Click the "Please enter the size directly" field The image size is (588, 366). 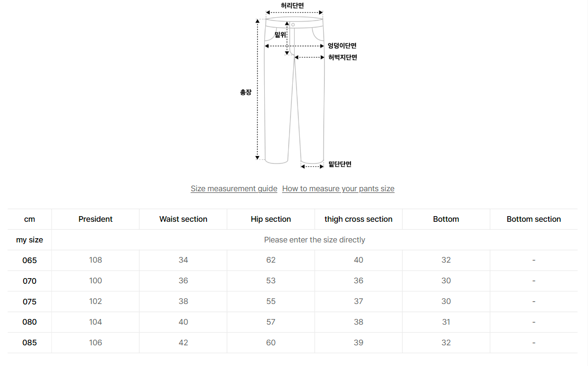pos(314,240)
